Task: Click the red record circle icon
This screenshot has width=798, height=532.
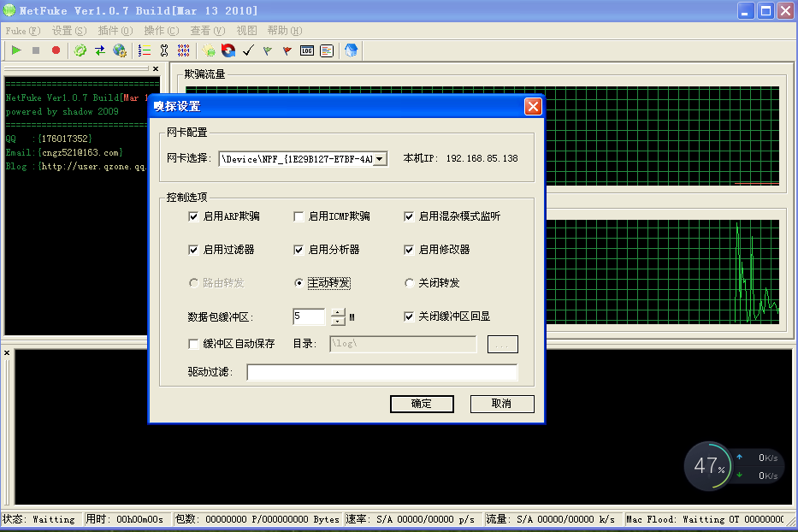Action: [56, 50]
